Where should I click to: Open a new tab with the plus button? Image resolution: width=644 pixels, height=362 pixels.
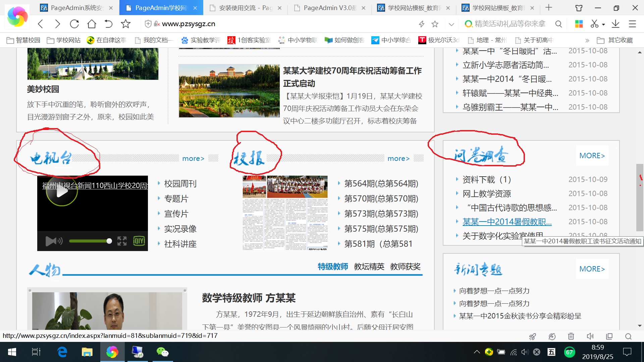549,7
